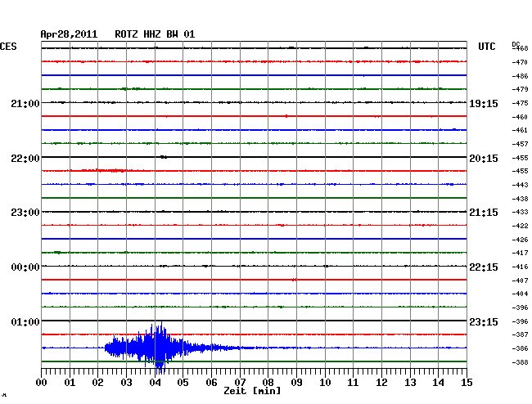Click the DC offset value -422
Image resolution: width=532 pixels, height=404 pixels.
(x=520, y=226)
